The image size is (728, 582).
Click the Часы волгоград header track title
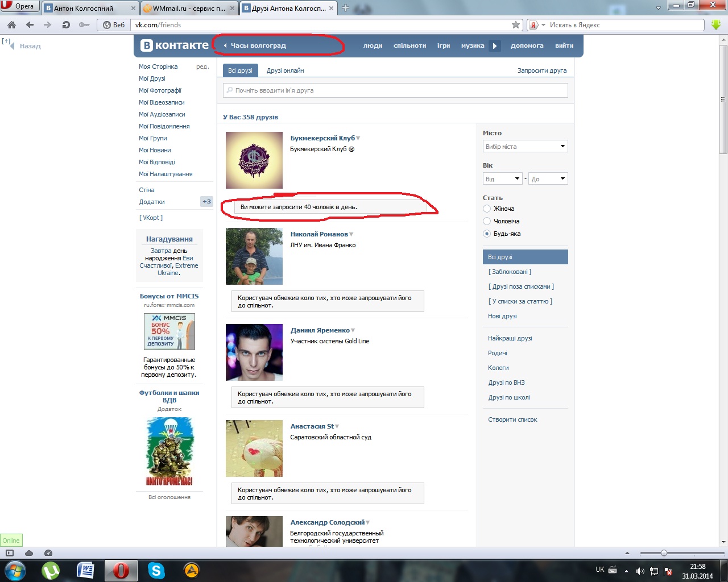point(258,45)
